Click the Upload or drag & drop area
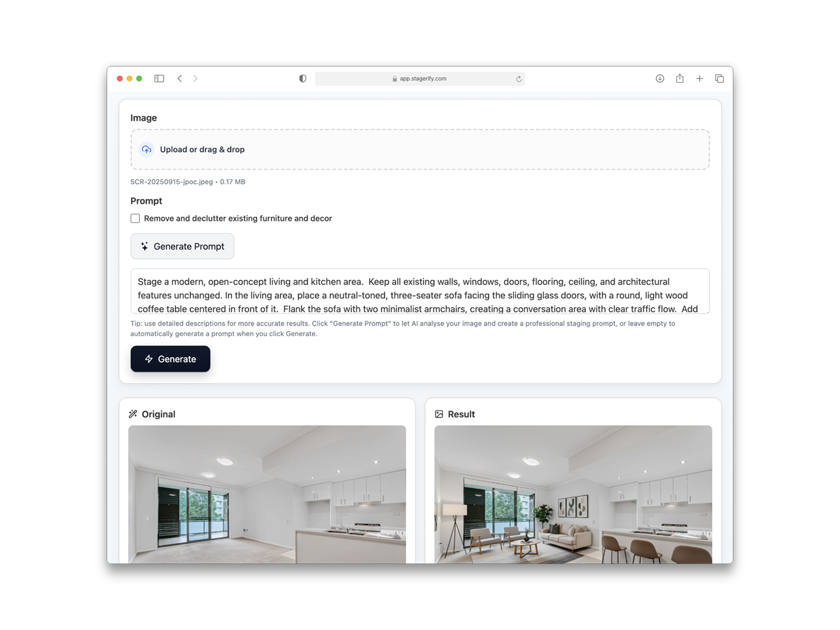The width and height of the screenshot is (840, 630). point(420,150)
